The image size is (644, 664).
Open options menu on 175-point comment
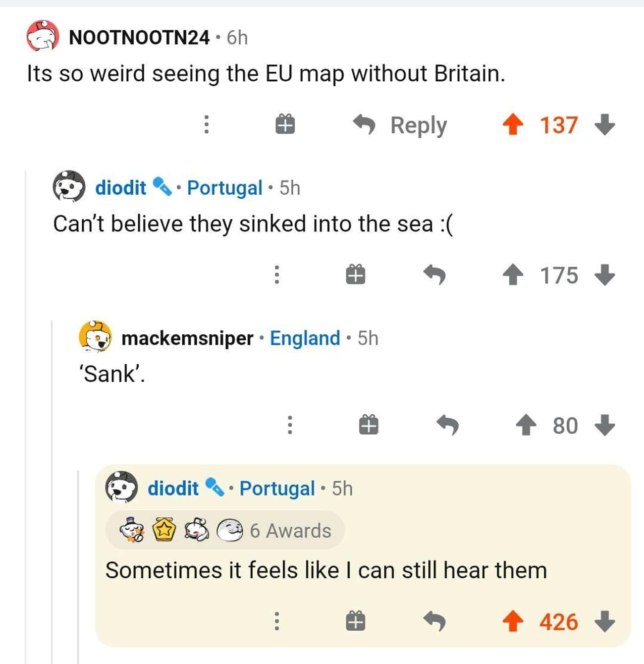point(277,275)
